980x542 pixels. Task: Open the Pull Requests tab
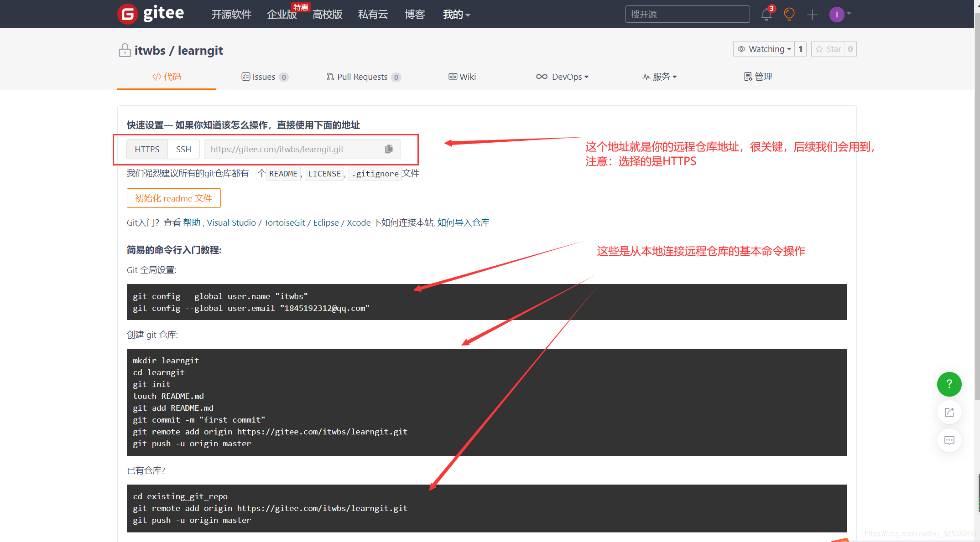[364, 77]
